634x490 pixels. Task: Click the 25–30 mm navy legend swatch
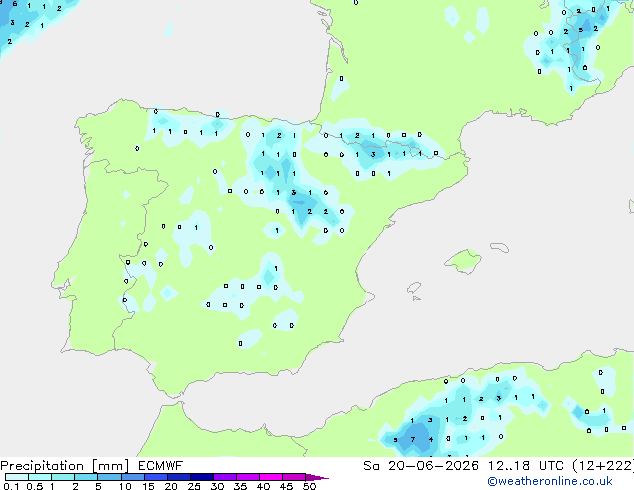[202, 477]
